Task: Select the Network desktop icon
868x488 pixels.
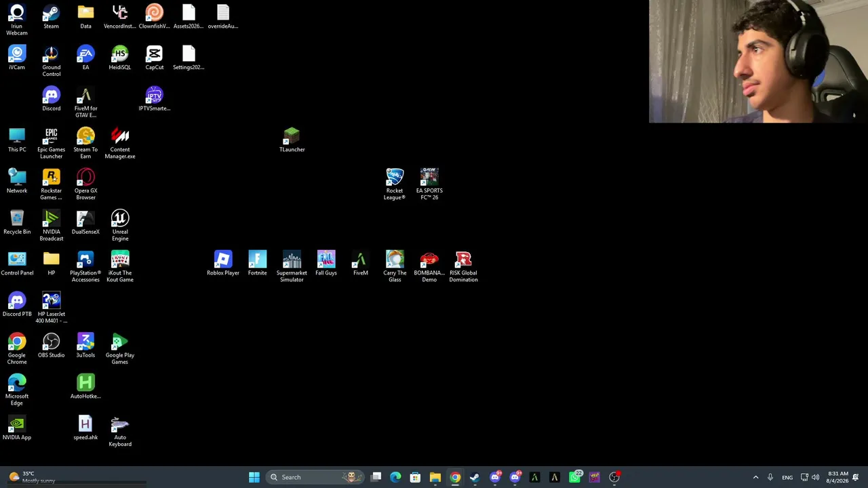Action: (17, 182)
